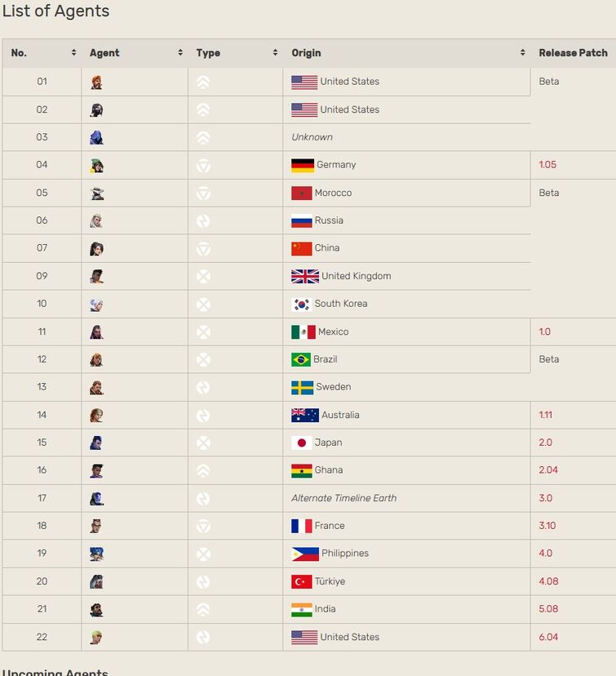
Task: Click the Brazil flag icon
Action: coord(301,359)
